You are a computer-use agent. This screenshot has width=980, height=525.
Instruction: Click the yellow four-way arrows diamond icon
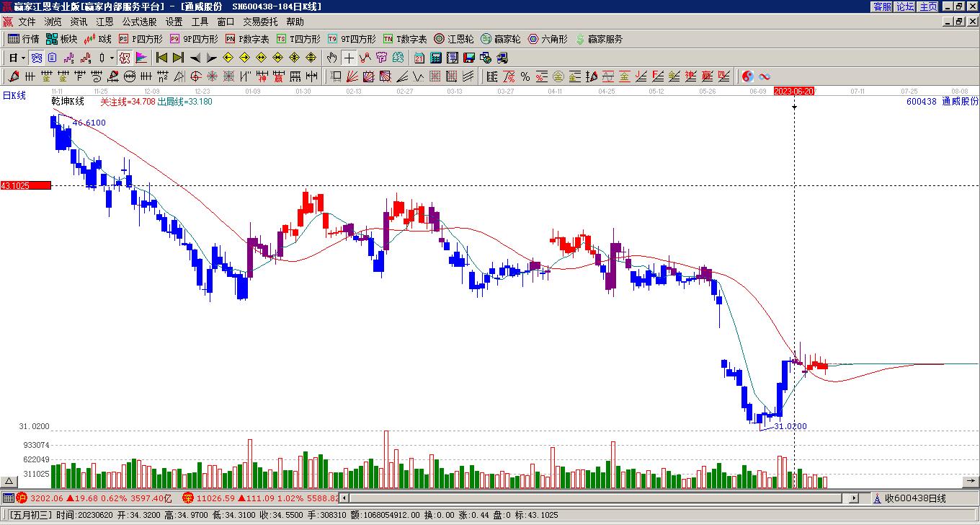(311, 58)
